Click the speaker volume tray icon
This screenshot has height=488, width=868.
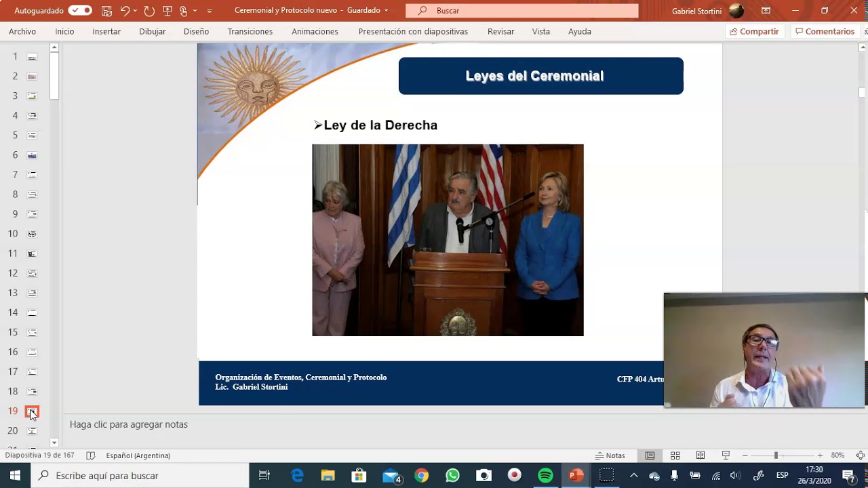pos(735,476)
